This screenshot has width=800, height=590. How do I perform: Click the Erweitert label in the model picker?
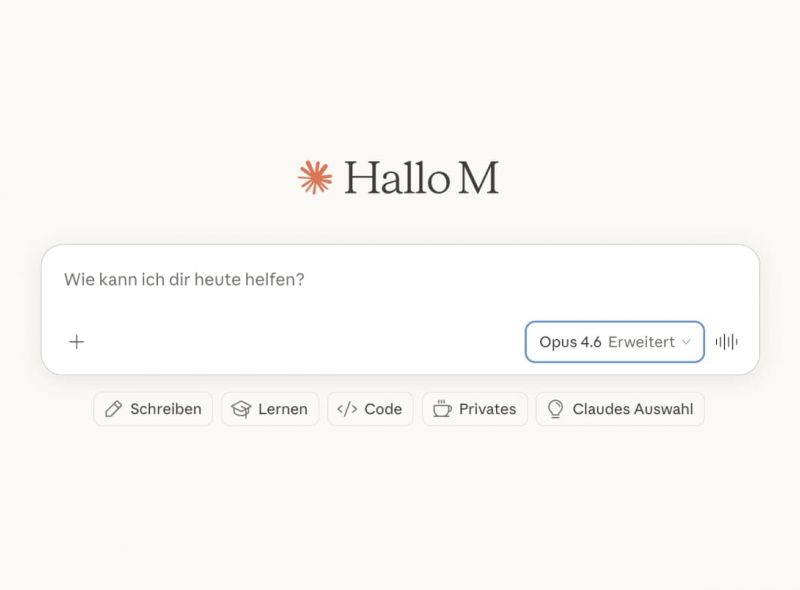(641, 342)
